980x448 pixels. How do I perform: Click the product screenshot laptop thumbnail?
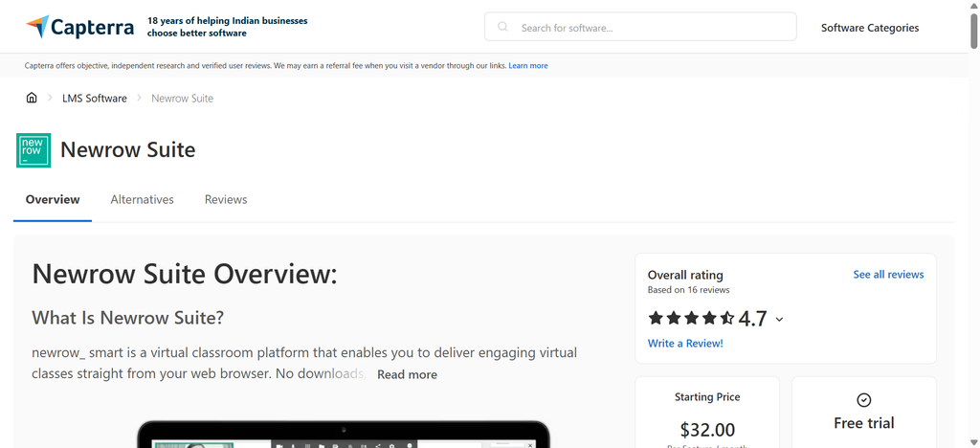[x=344, y=434]
